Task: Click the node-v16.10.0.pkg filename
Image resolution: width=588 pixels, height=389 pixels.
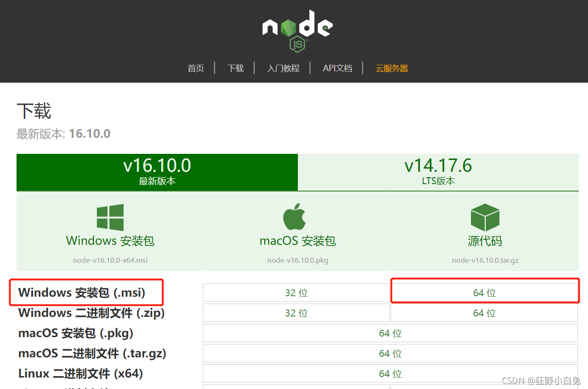Action: (297, 260)
